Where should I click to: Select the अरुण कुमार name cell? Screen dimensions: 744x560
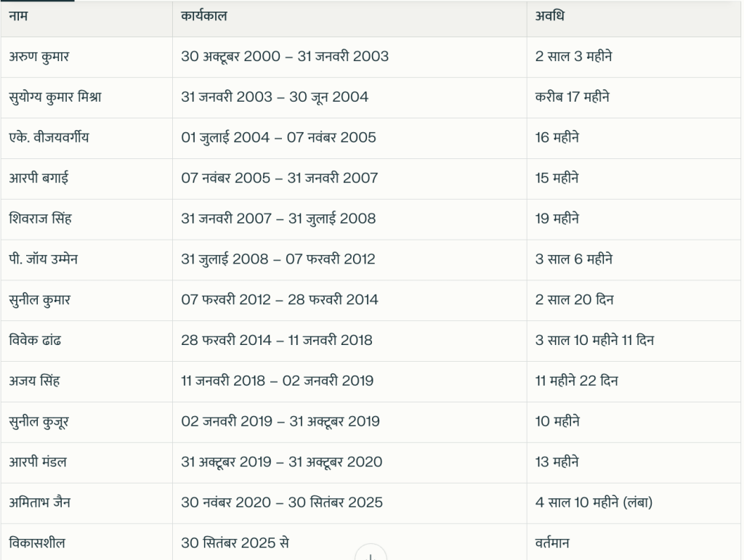39,57
